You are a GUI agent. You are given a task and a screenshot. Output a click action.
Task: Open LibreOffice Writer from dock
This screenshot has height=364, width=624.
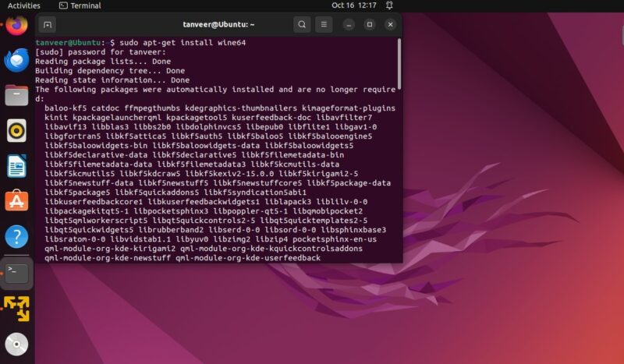click(16, 166)
